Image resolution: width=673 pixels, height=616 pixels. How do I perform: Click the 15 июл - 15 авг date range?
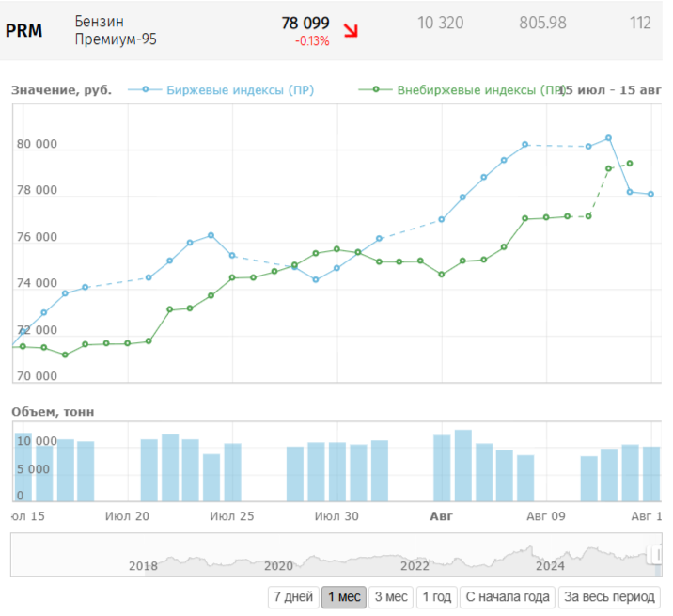click(x=610, y=90)
